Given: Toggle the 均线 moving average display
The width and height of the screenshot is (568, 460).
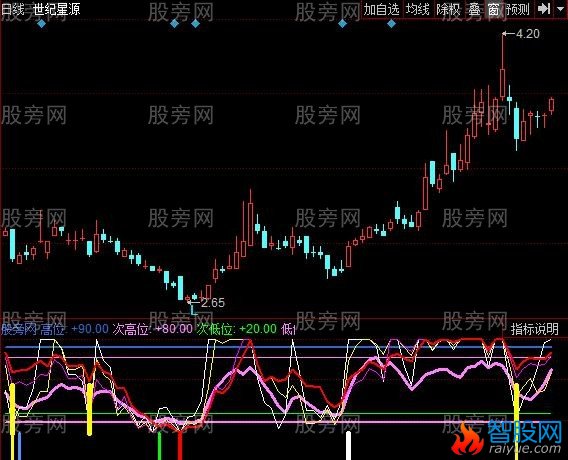Looking at the screenshot, I should pyautogui.click(x=418, y=9).
